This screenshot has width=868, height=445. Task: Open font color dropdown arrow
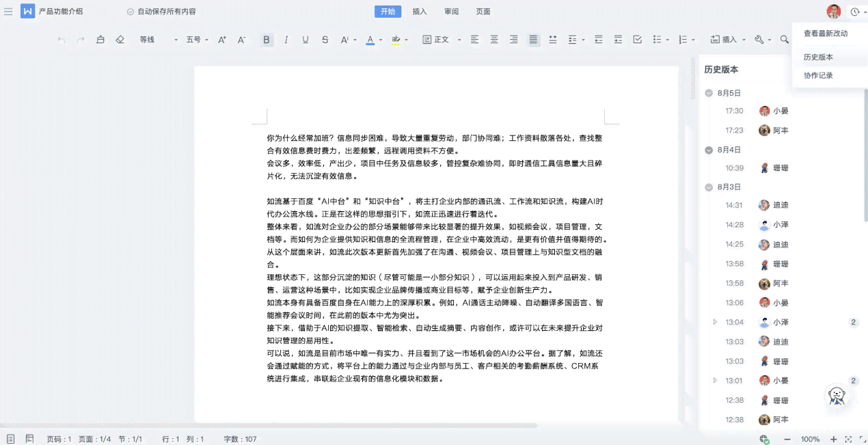[x=380, y=40]
